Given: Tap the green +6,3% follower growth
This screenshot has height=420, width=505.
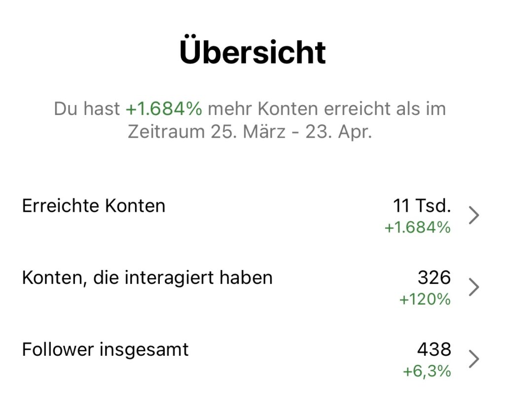Looking at the screenshot, I should pos(427,371).
